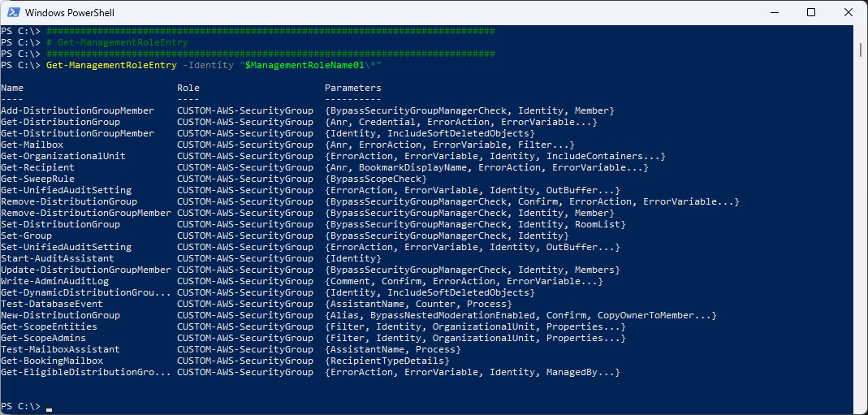Click Get-BookingMailbox entry name

pos(52,361)
